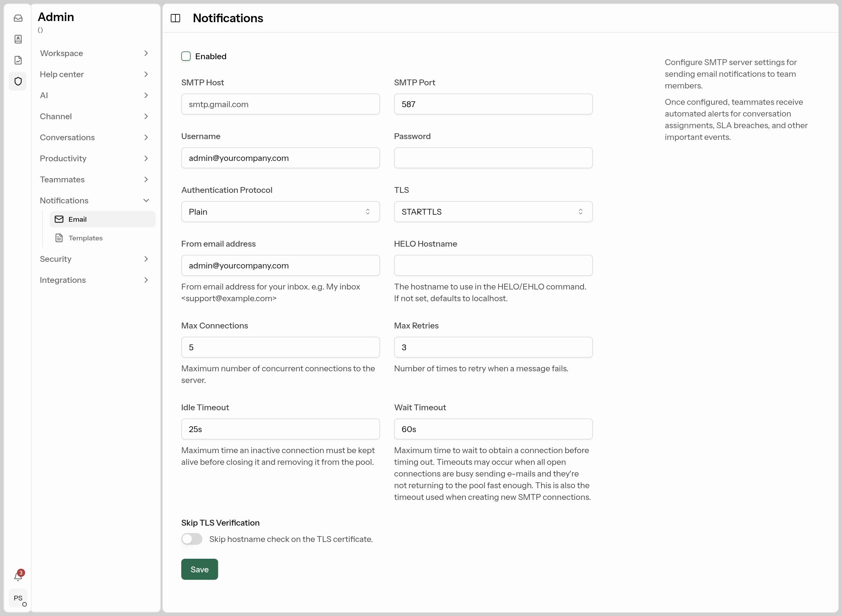Click the Password input field
842x616 pixels.
point(493,158)
